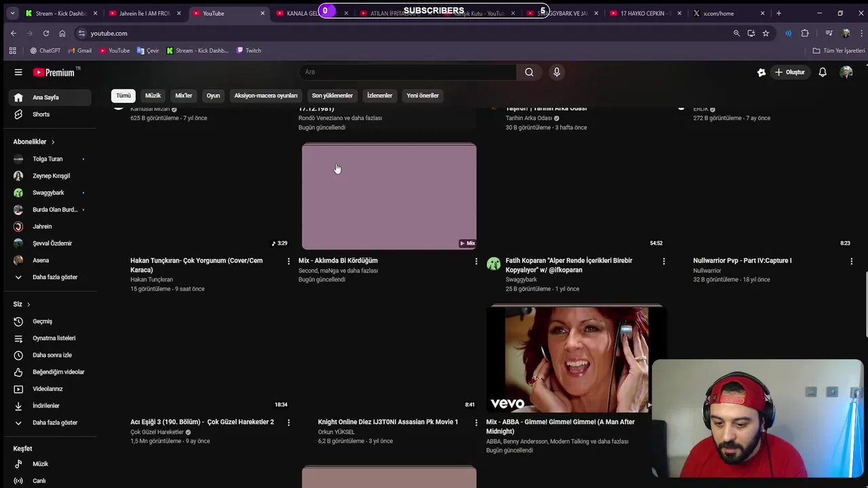868x488 pixels.
Task: Select Yeni öneriler filter chip
Action: coord(422,96)
